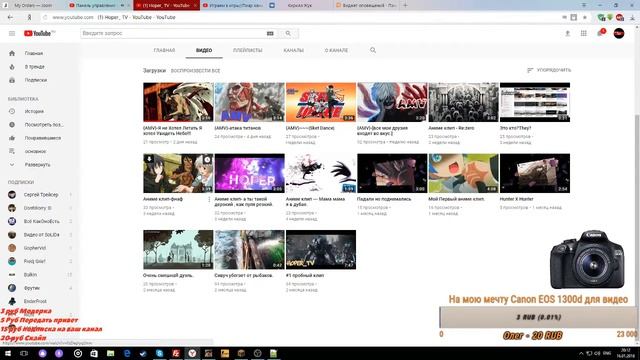The image size is (640, 360).
Task: Click the watch-later clock on Аниме клип-фнаф thumbnail
Action: pyautogui.click(x=207, y=160)
